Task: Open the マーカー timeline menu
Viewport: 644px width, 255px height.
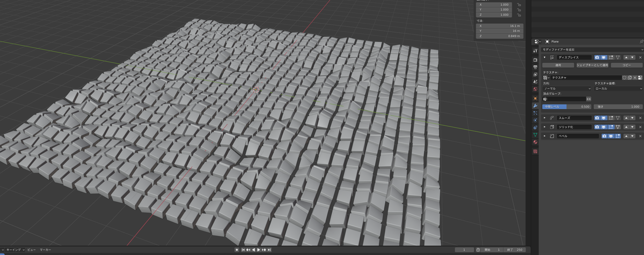Action: (x=45, y=250)
